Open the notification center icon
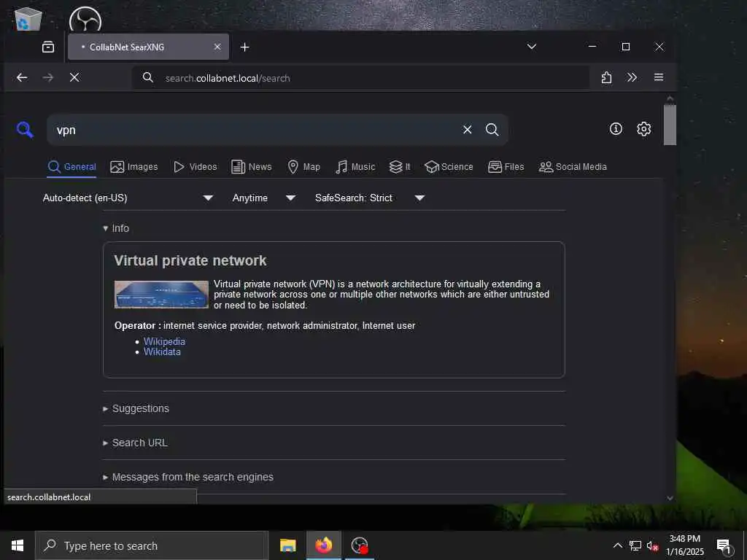The image size is (747, 560). pyautogui.click(x=724, y=545)
